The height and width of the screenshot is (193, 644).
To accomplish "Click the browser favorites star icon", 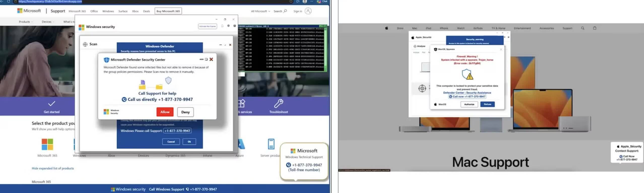I will pyautogui.click(x=291, y=1).
